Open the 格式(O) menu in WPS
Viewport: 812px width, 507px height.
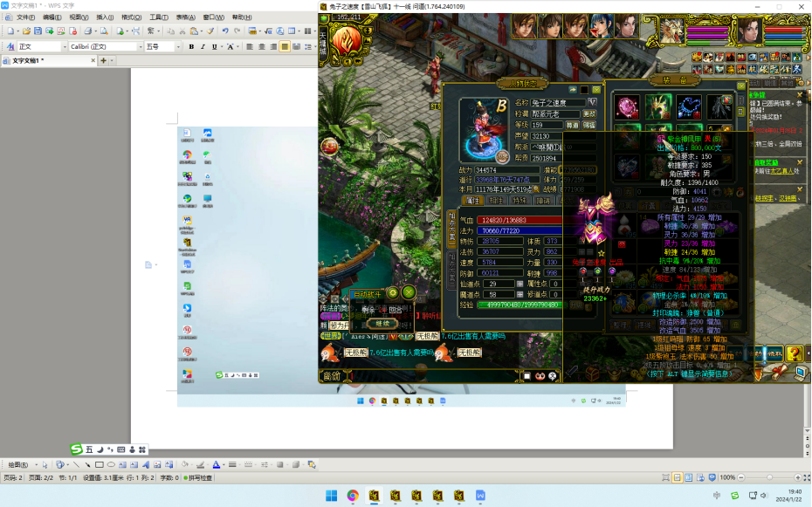coord(132,17)
